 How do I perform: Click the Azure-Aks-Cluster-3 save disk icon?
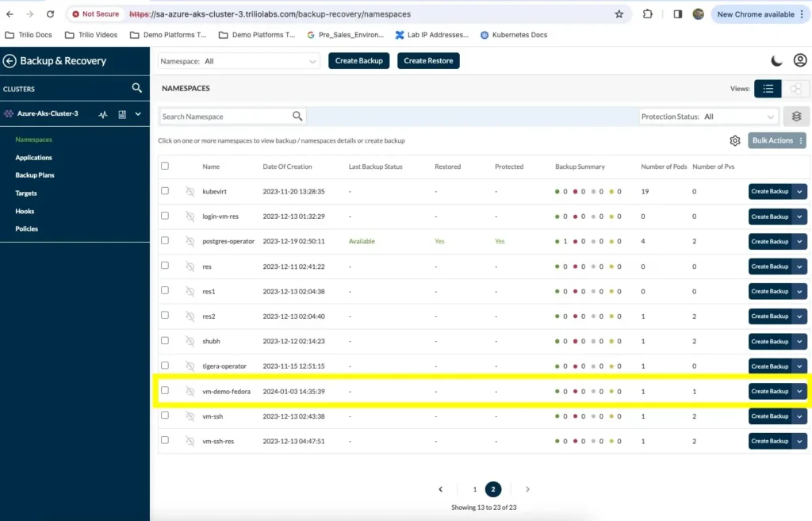[122, 114]
